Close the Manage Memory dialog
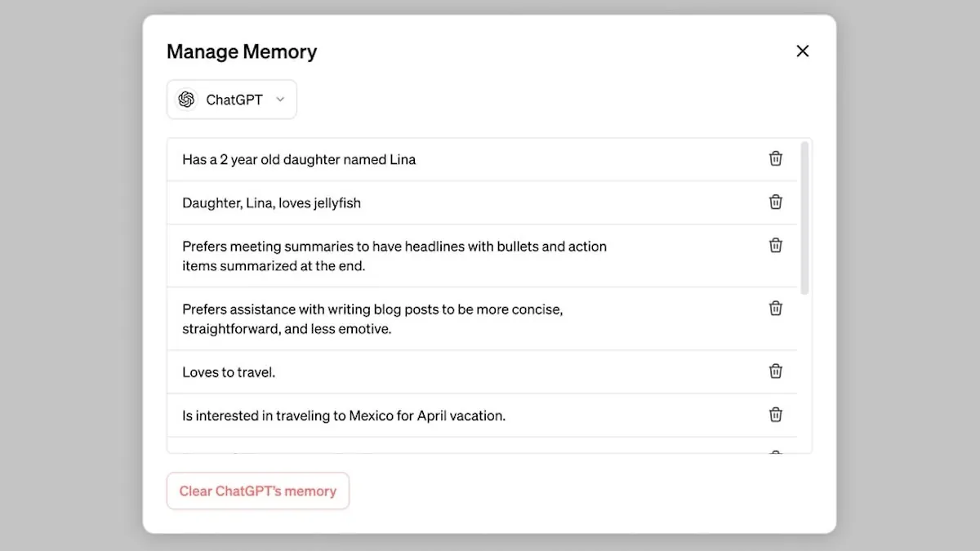 (802, 51)
